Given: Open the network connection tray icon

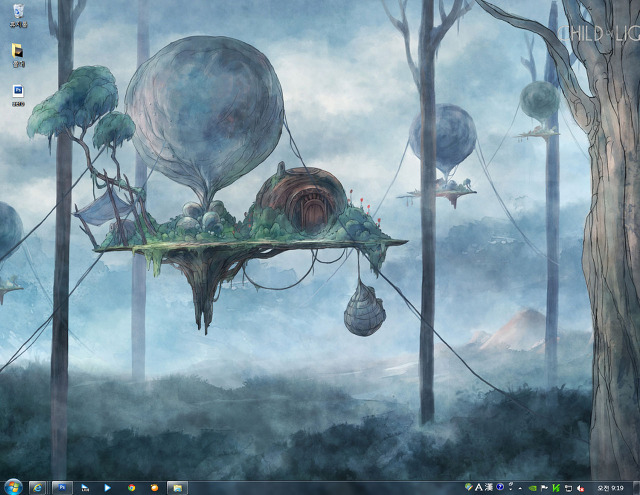Looking at the screenshot, I should 569,488.
